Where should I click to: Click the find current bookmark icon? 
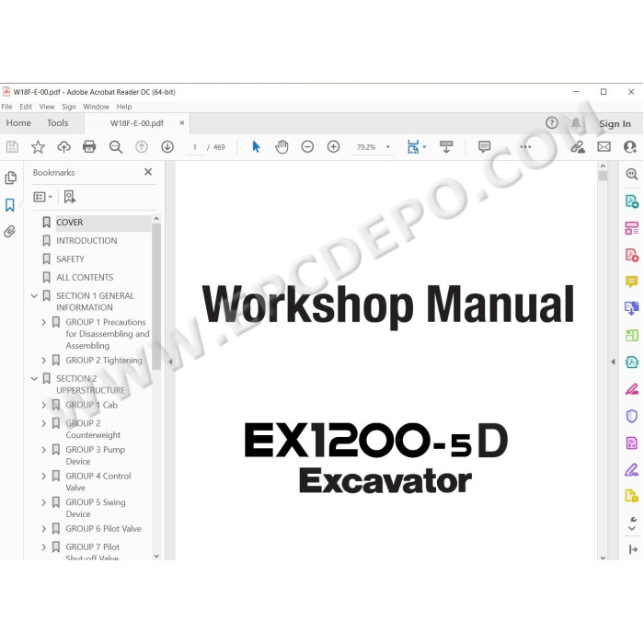[x=70, y=197]
